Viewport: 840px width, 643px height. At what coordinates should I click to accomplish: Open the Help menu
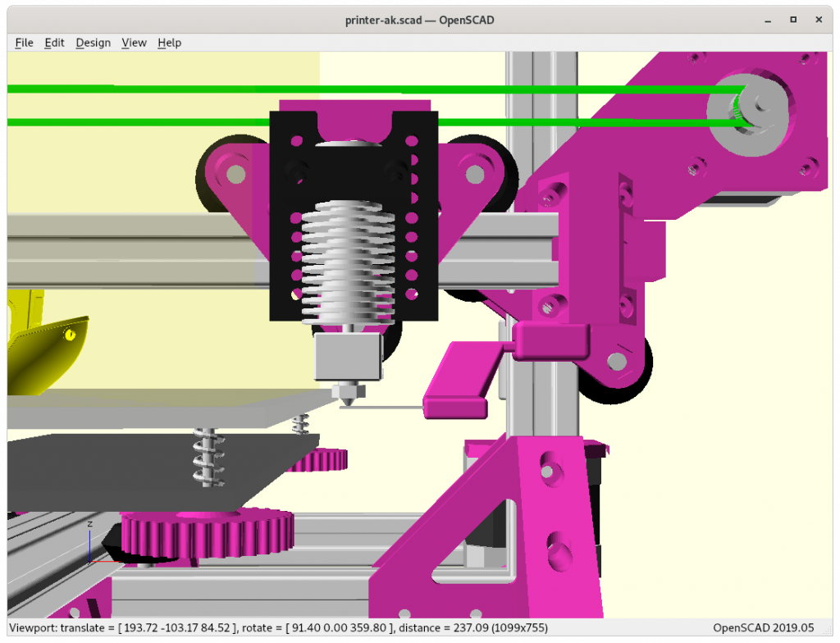(x=169, y=43)
